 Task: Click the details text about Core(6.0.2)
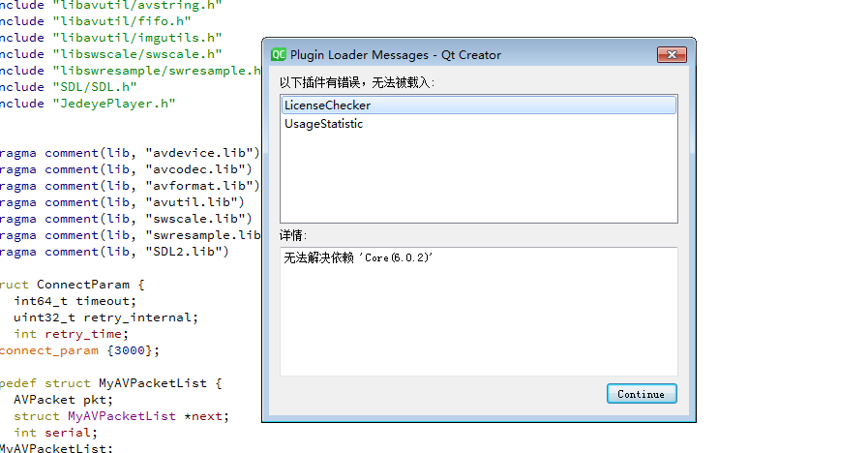pos(358,257)
